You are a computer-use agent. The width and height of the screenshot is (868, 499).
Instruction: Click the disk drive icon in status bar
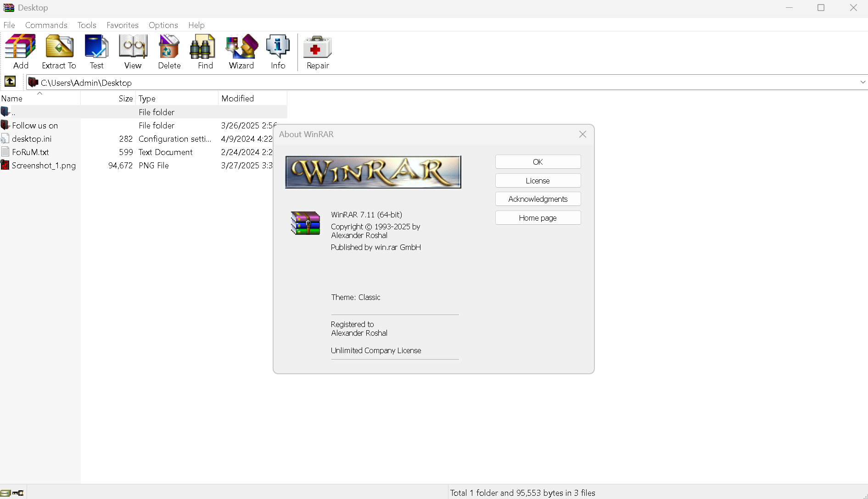(6, 493)
